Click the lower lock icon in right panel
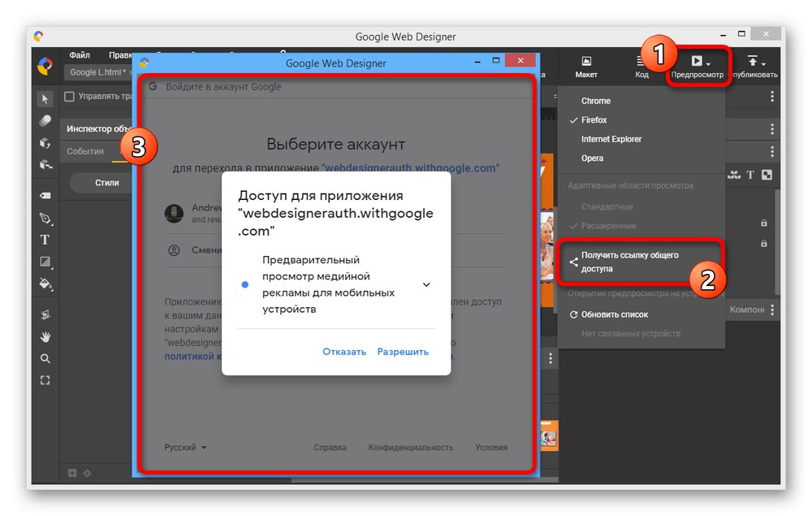 tap(764, 243)
